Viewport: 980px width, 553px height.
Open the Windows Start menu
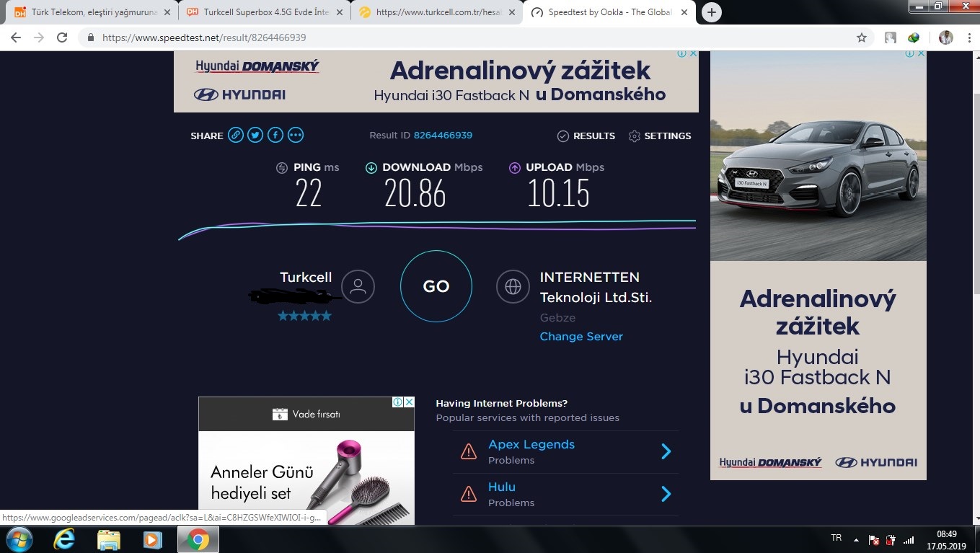(x=18, y=539)
